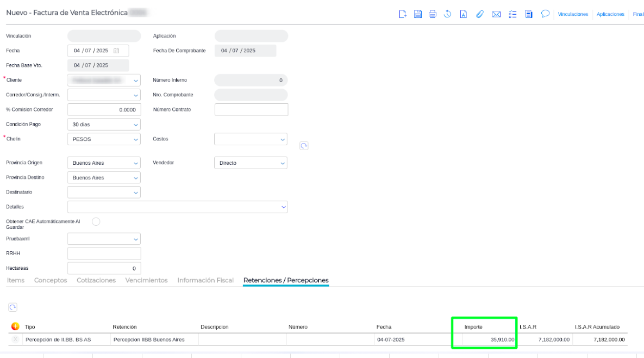
Task: Refresh the retenciones grid with reload icon
Action: tap(12, 307)
